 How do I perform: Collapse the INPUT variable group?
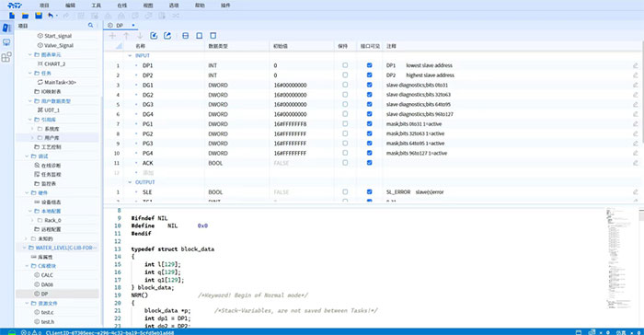point(130,55)
